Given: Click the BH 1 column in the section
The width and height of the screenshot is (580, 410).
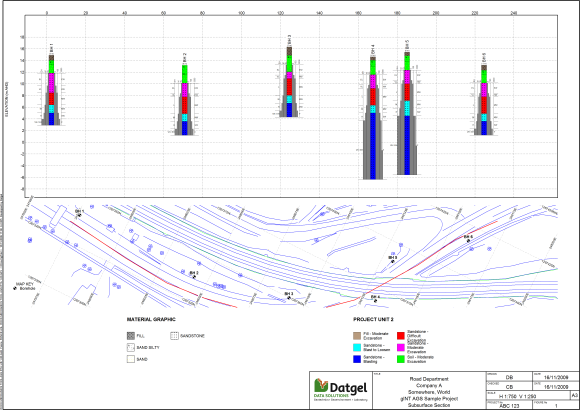Looking at the screenshot, I should tap(51, 90).
